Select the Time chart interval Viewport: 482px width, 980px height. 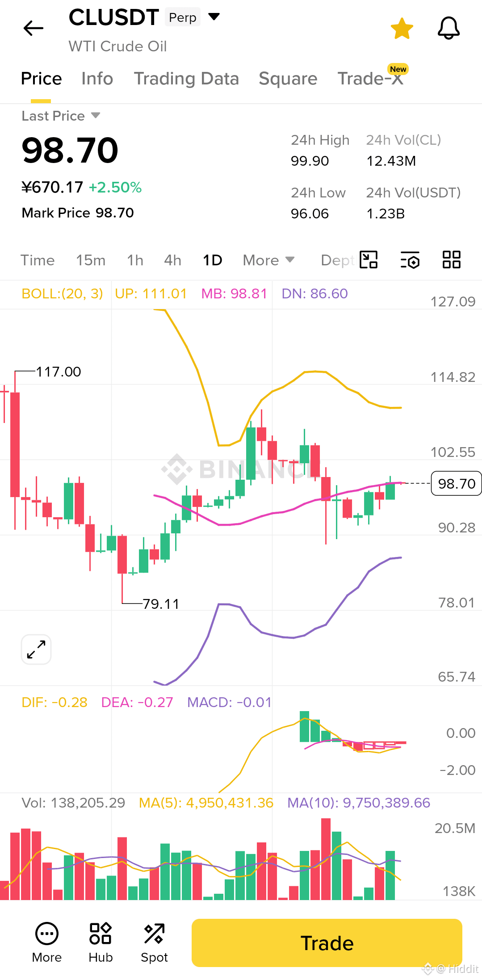point(38,260)
